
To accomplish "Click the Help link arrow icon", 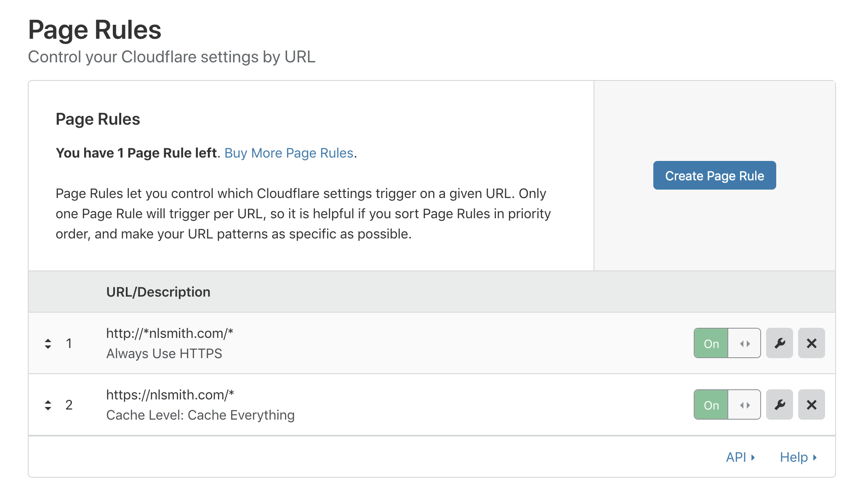I will click(815, 458).
